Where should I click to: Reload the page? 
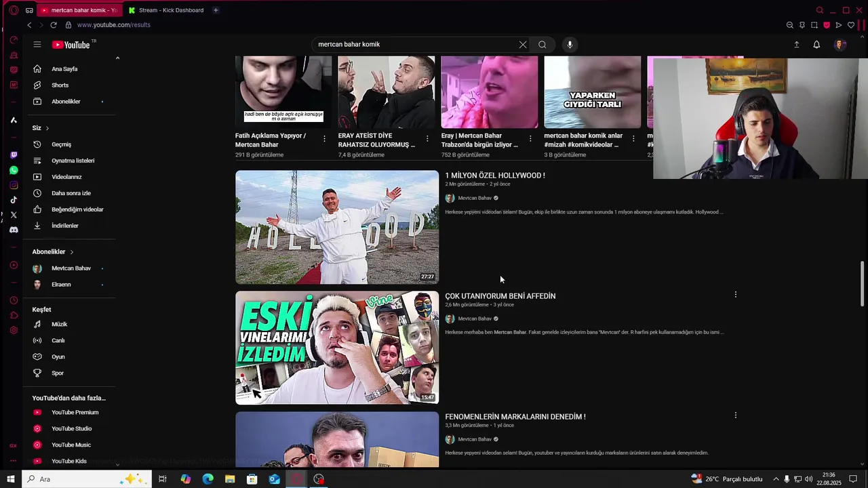pos(54,25)
